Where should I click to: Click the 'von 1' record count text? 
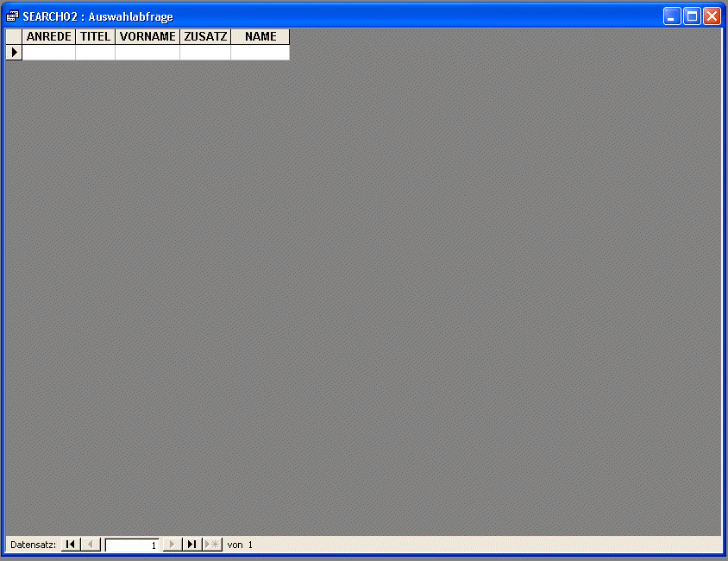240,545
